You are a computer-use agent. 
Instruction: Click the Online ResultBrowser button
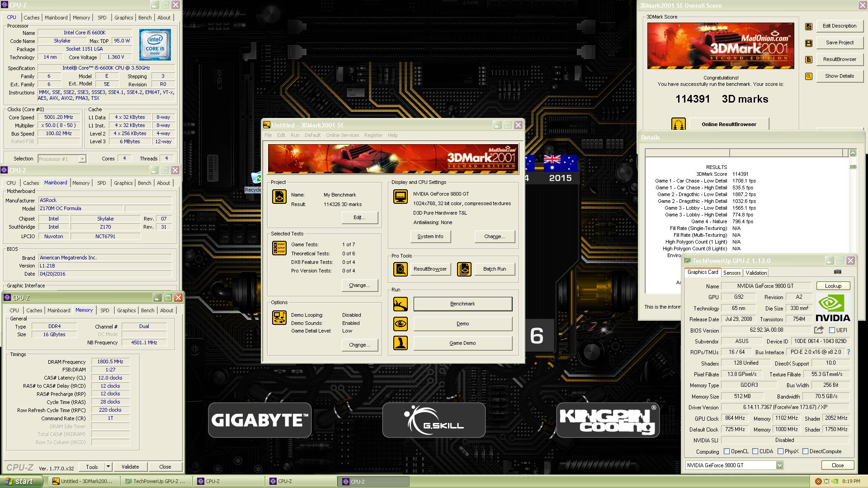click(x=729, y=124)
